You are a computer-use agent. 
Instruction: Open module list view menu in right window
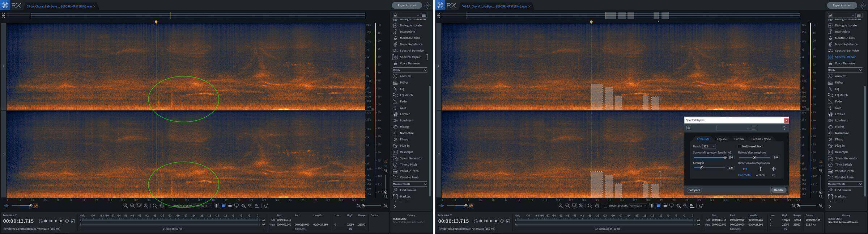(x=859, y=15)
